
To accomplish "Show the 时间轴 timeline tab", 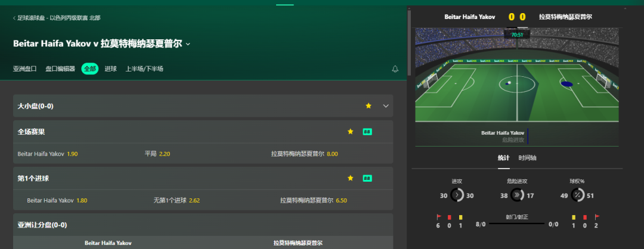I will click(527, 158).
